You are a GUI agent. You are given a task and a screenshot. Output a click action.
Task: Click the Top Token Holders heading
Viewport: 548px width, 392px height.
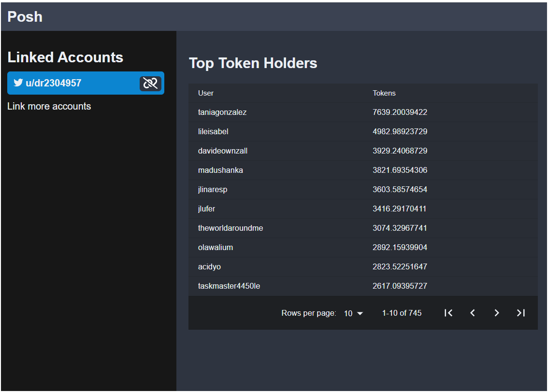253,63
